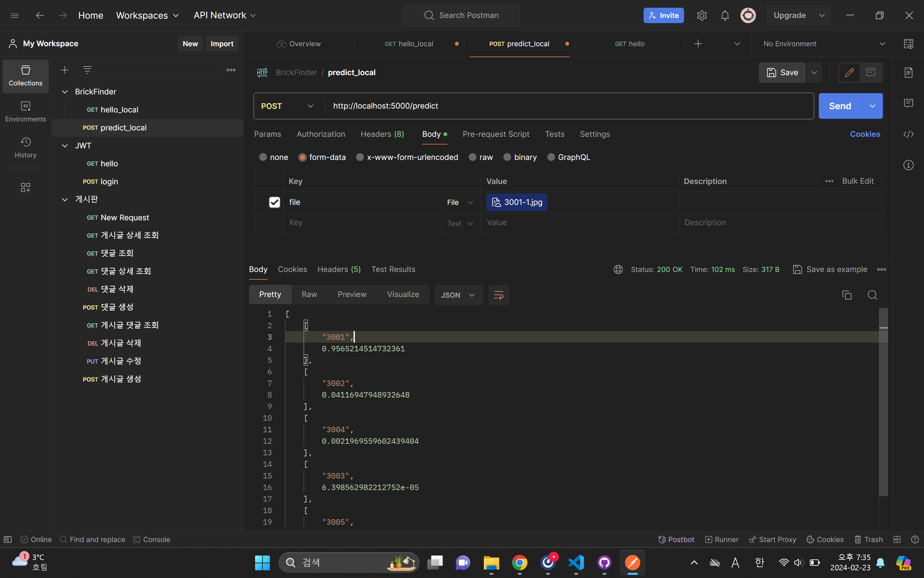This screenshot has height=578, width=924.
Task: Open the Environments sidebar panel
Action: (x=26, y=112)
